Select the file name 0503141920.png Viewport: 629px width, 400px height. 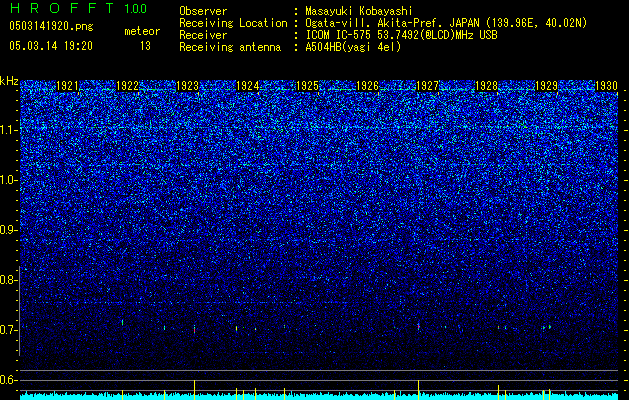pos(51,26)
